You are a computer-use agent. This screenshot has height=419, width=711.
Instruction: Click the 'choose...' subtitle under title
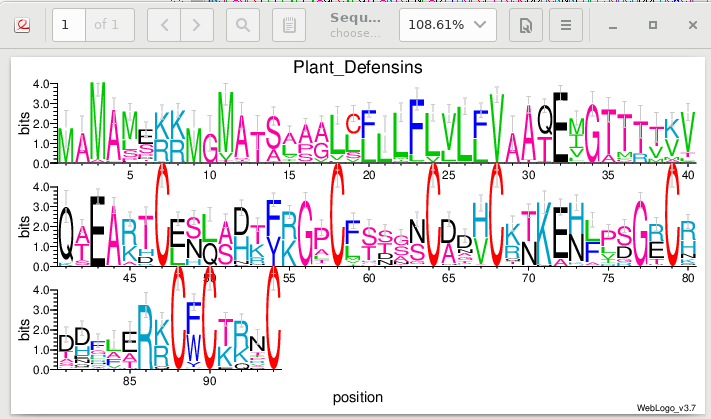pyautogui.click(x=355, y=33)
